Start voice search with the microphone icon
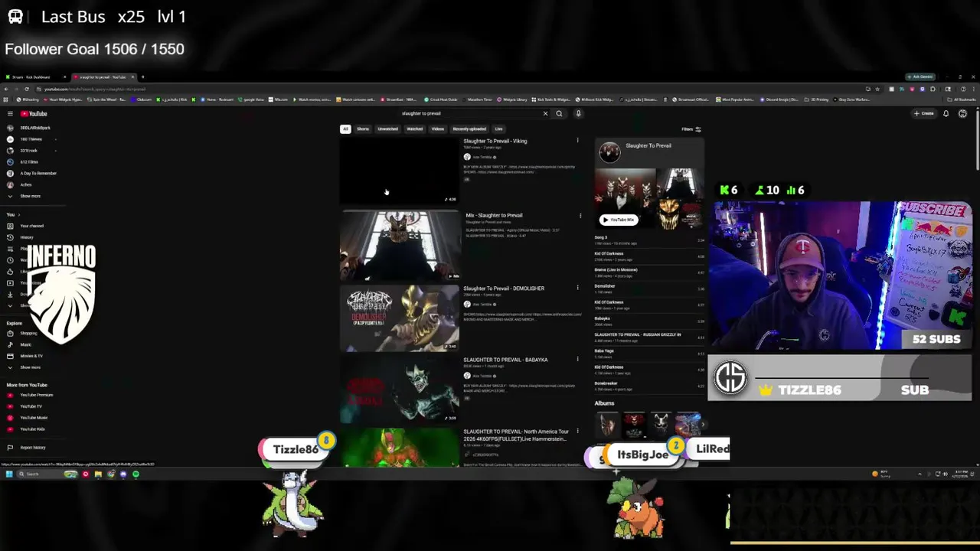The width and height of the screenshot is (980, 551). click(578, 113)
